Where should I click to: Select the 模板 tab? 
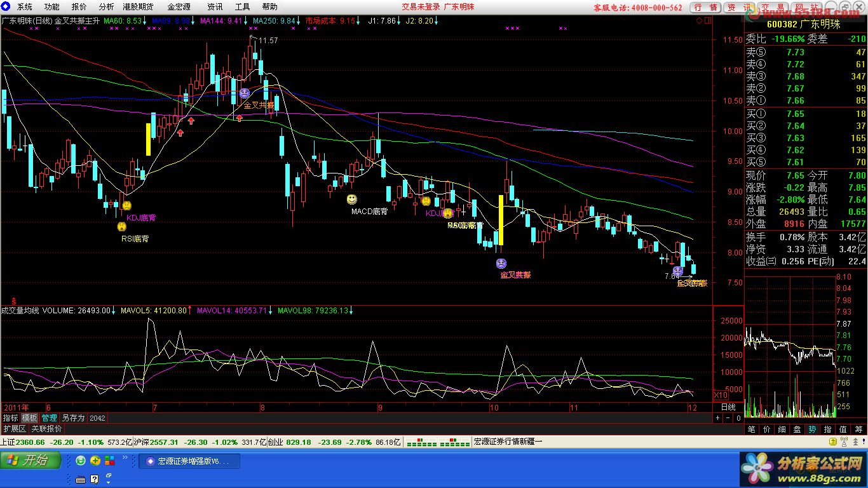[x=29, y=418]
